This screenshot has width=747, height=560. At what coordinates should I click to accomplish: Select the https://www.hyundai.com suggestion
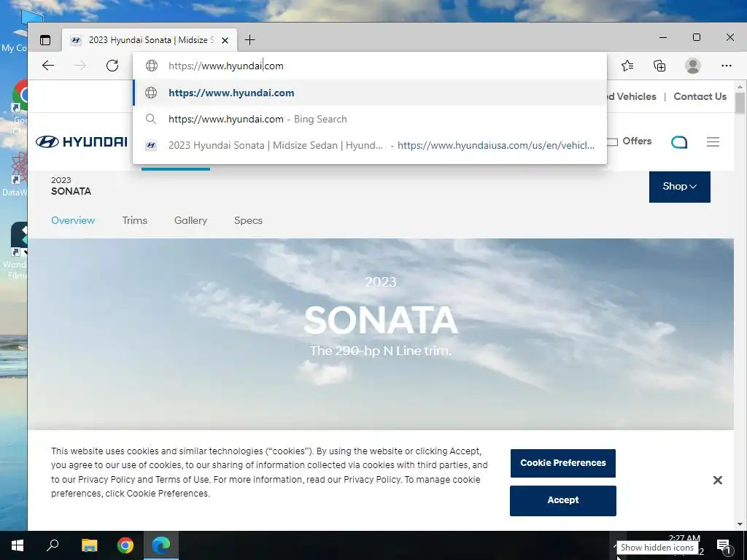[370, 93]
